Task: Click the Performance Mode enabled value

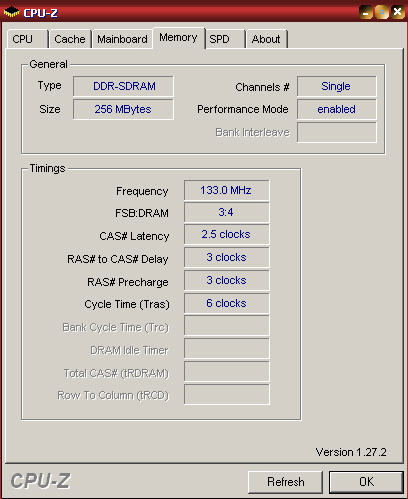Action: coord(337,109)
